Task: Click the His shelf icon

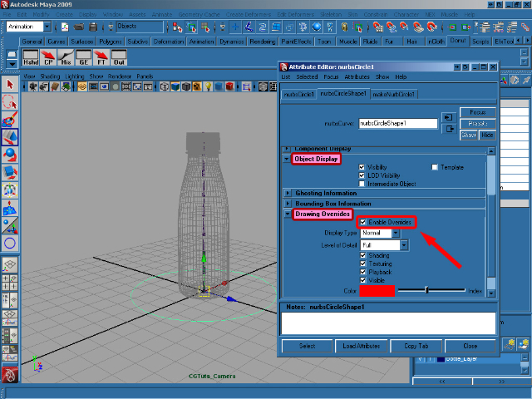Action: pyautogui.click(x=67, y=58)
